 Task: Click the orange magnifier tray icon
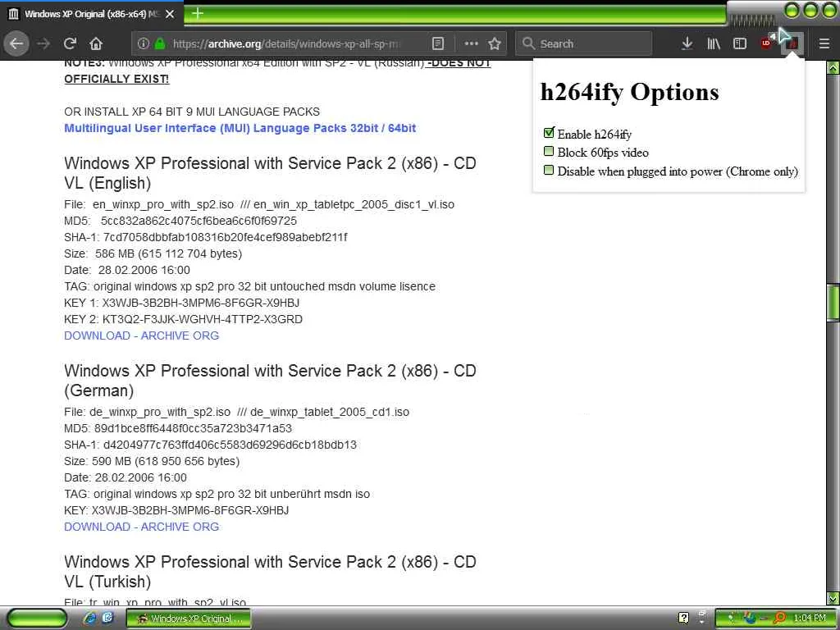click(779, 619)
